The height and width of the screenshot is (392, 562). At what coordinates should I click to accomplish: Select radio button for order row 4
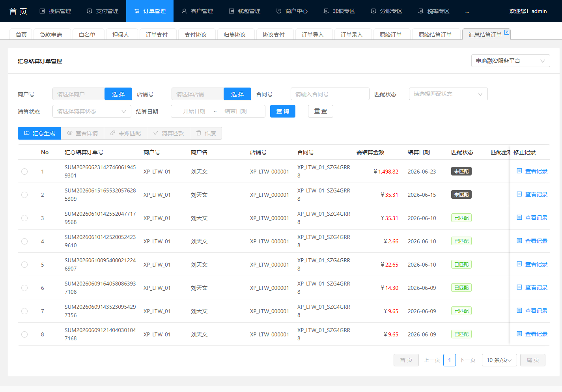point(24,241)
